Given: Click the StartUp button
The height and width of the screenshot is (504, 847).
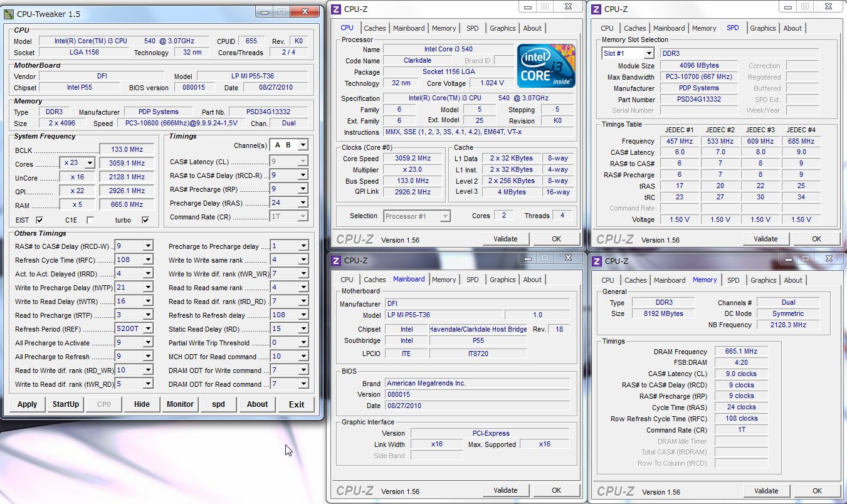Looking at the screenshot, I should (x=66, y=404).
